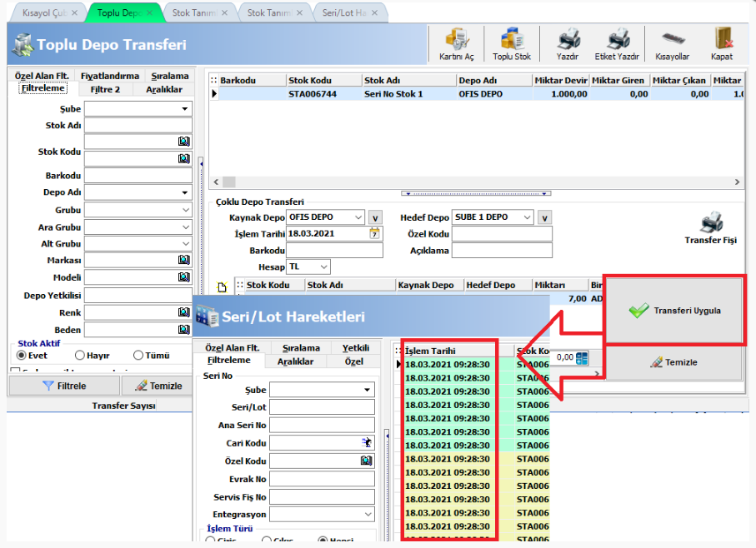Open lookup for second Stok Kodu field
Viewport: 756px width, 548px height.
click(x=183, y=158)
